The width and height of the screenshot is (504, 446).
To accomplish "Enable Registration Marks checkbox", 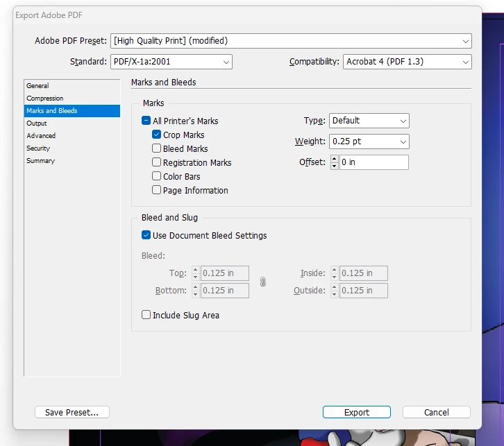I will click(x=156, y=162).
